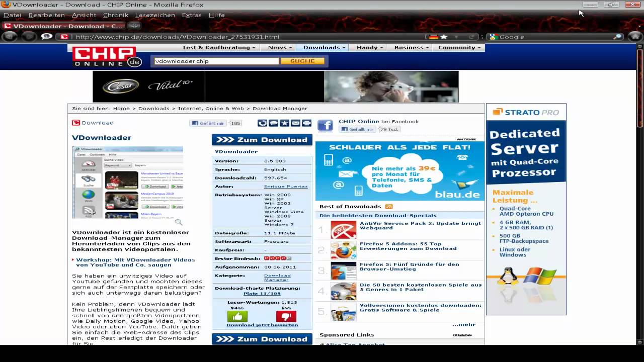Open the News dropdown menu
This screenshot has height=362, width=644.
click(280, 47)
